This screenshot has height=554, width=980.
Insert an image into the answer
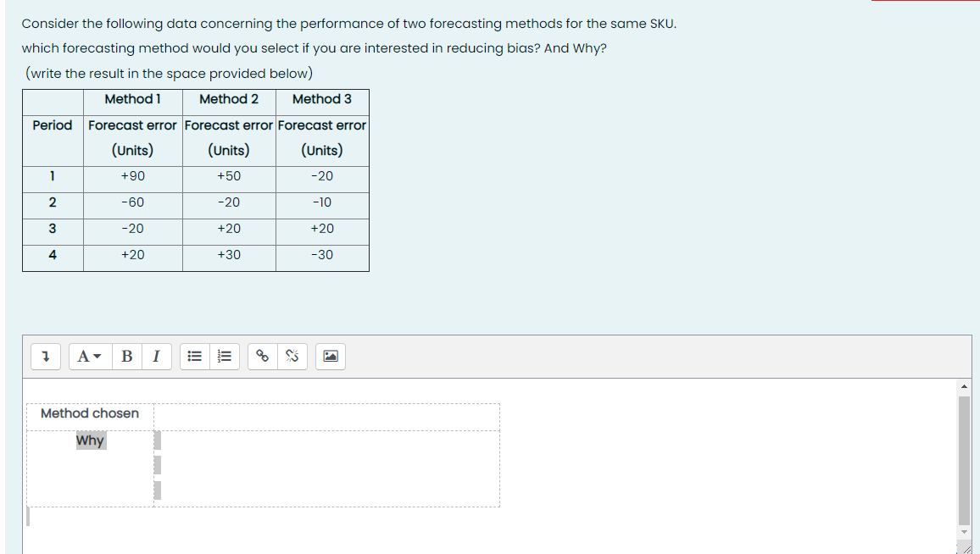pos(331,357)
